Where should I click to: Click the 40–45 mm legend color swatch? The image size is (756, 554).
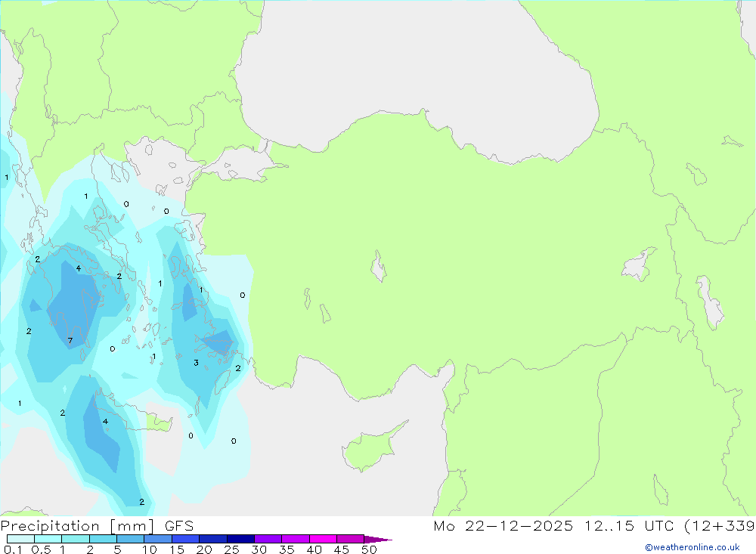coord(323,539)
